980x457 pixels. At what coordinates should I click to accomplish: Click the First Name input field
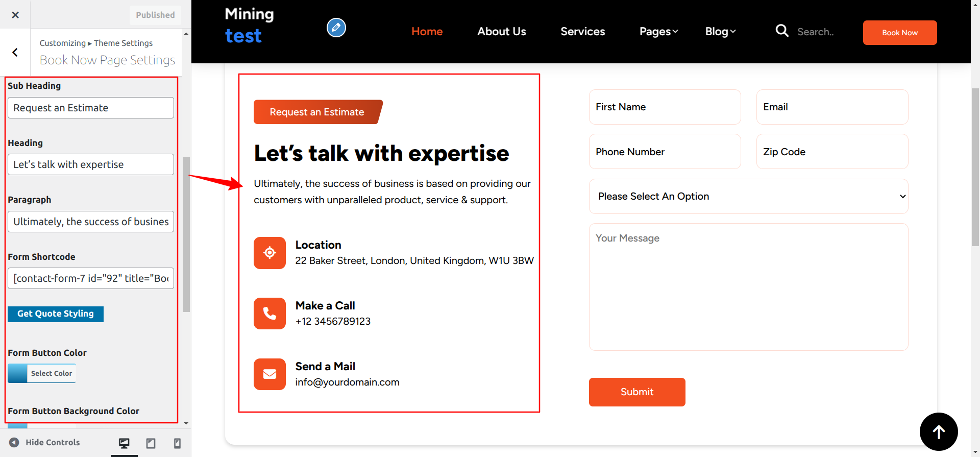coord(665,107)
